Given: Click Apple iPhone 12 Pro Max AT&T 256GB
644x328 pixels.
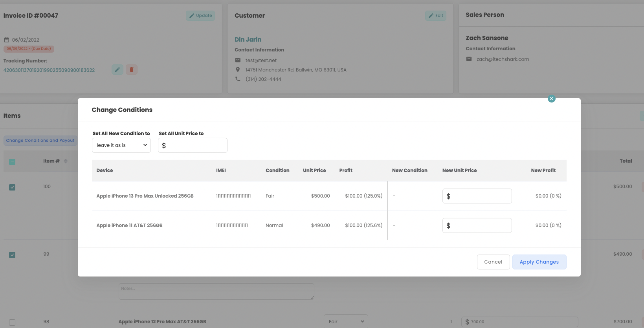Looking at the screenshot, I should [162, 322].
